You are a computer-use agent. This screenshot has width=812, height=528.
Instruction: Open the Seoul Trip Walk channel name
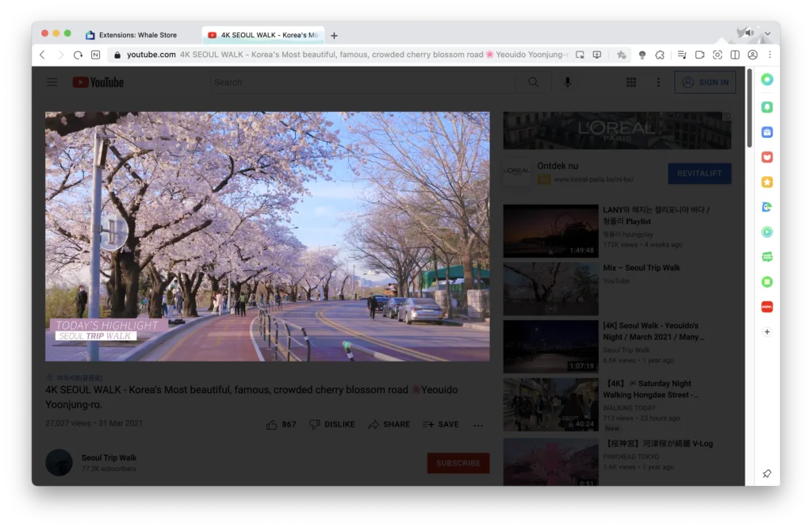pyautogui.click(x=109, y=458)
